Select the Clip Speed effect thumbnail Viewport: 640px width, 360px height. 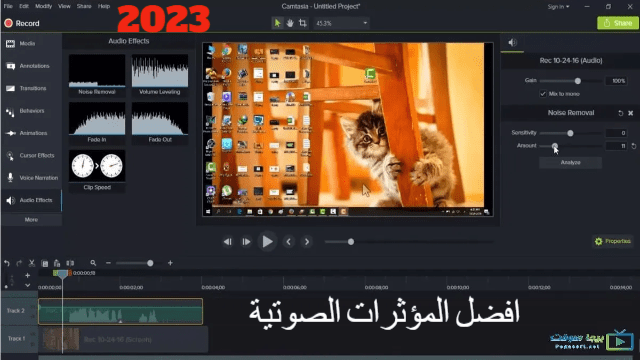tap(97, 171)
